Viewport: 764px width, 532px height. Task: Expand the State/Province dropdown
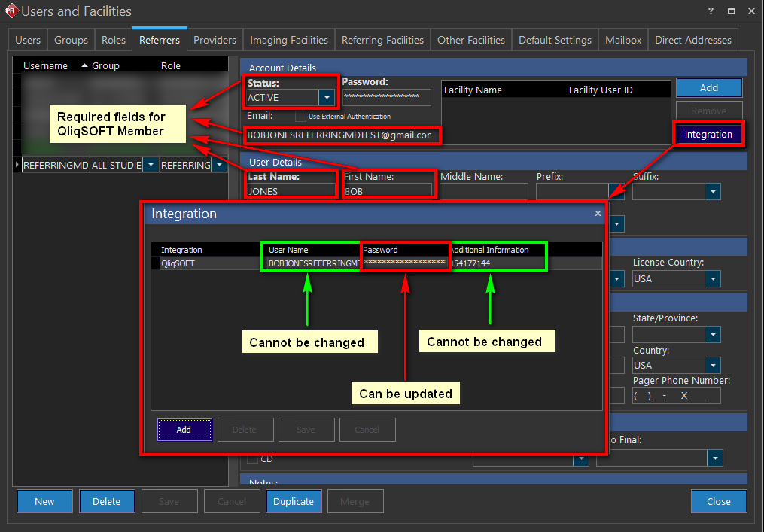click(713, 335)
